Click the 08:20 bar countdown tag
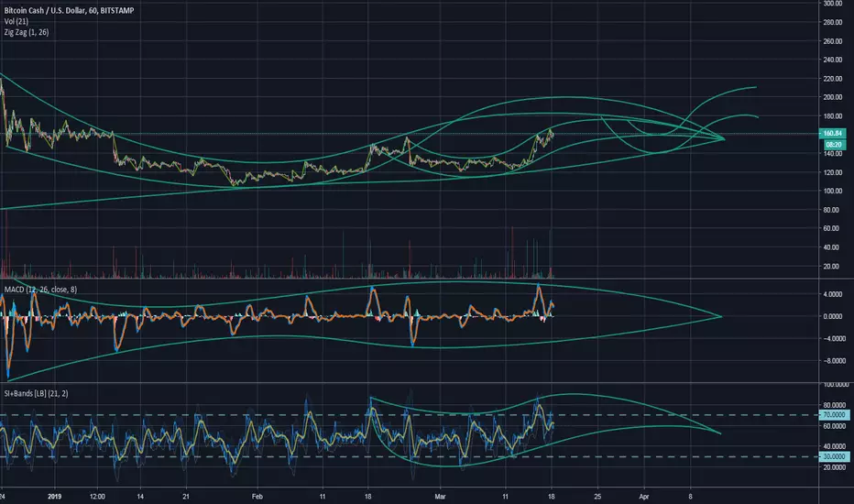The image size is (854, 504). pos(833,145)
